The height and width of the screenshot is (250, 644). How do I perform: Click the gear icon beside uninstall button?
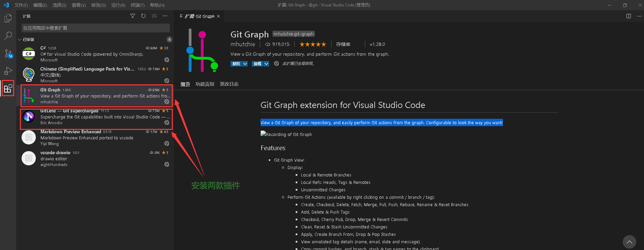(x=276, y=63)
